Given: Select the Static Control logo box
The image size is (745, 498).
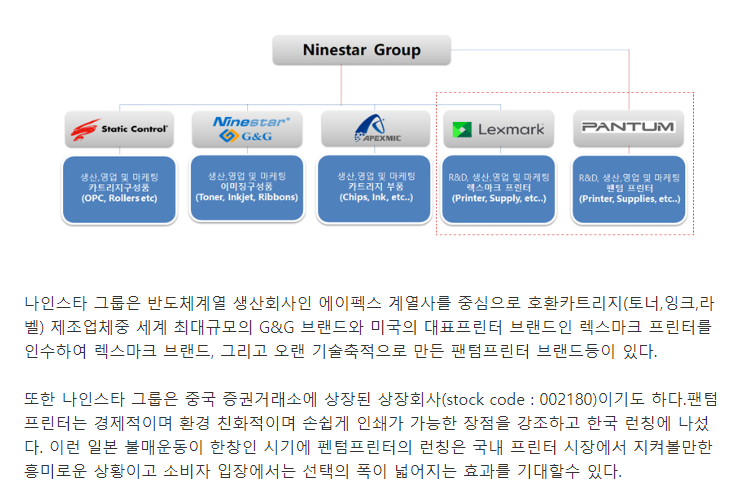Looking at the screenshot, I should tap(119, 129).
